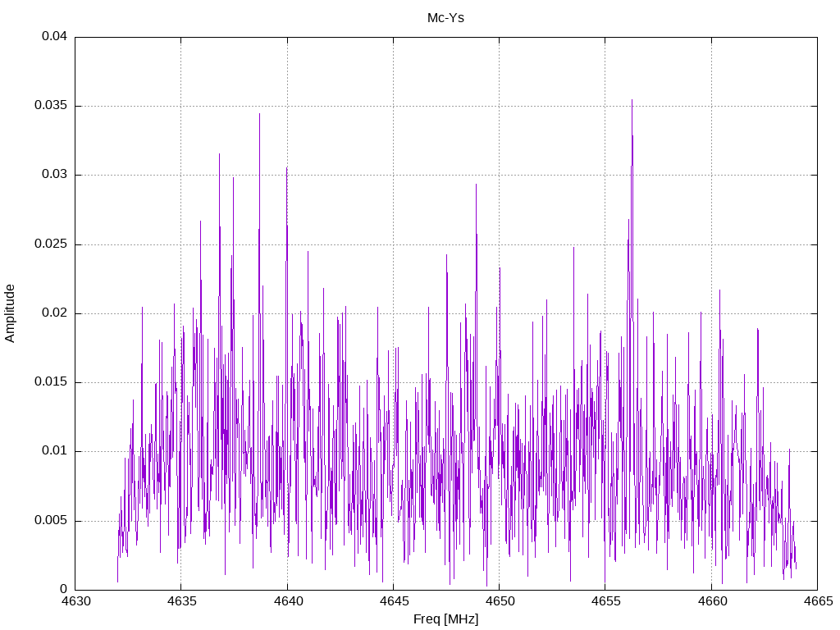Click the x-axis tick label 4635
This screenshot has height=630, width=840.
tap(181, 601)
